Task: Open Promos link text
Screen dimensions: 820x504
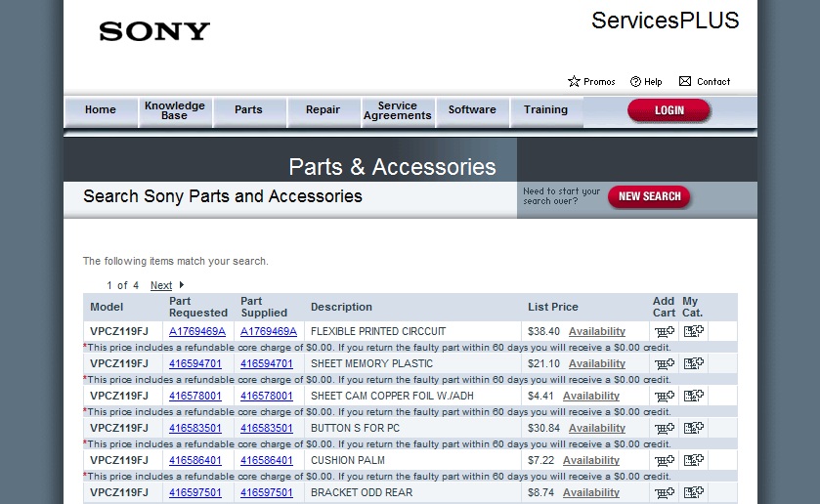Action: click(599, 82)
